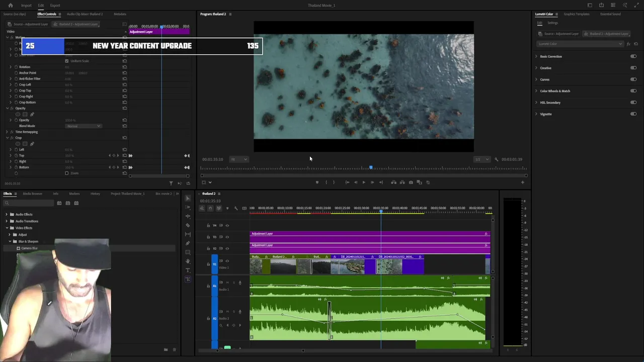Open the Export menu at top

(x=55, y=6)
